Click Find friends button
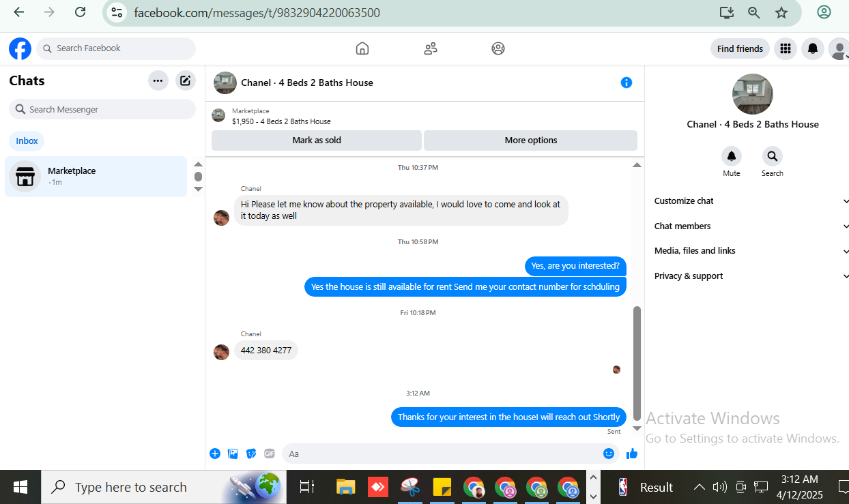 point(740,48)
